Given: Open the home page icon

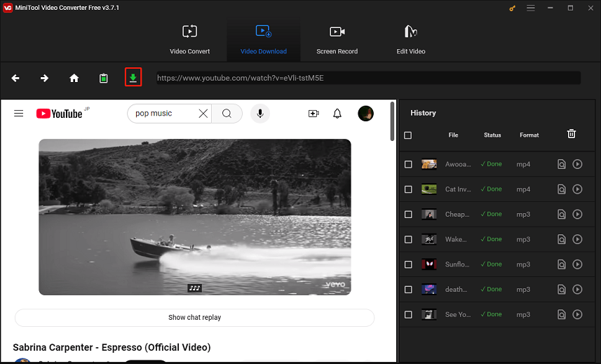Looking at the screenshot, I should click(74, 78).
